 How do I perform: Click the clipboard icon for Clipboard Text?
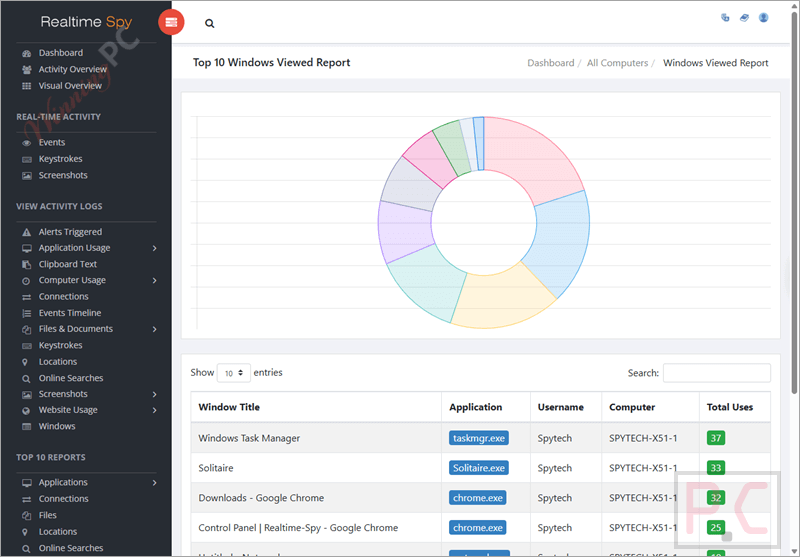point(27,264)
